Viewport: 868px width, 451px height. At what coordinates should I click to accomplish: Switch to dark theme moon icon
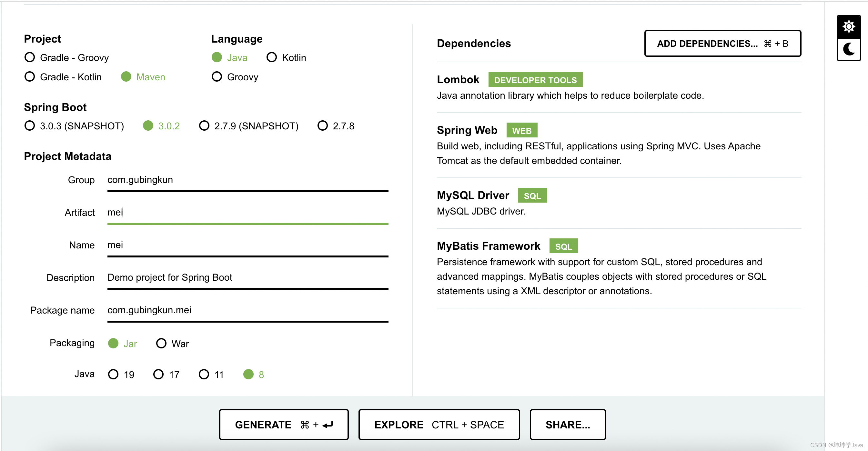click(x=848, y=49)
